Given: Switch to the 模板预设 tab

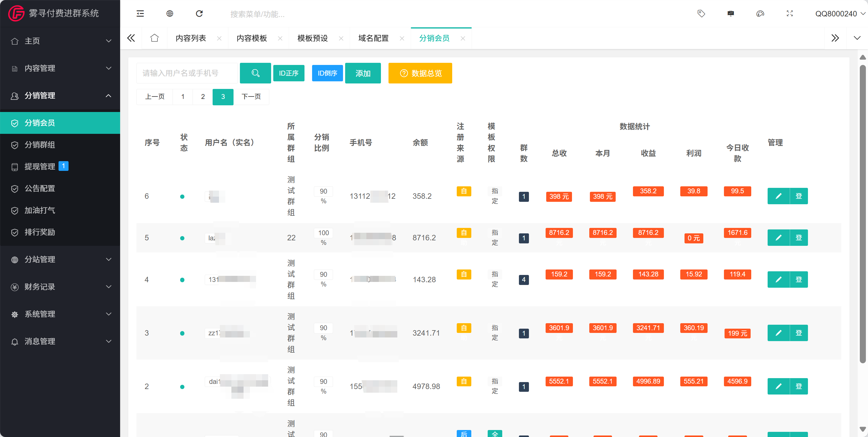Looking at the screenshot, I should click(x=313, y=38).
